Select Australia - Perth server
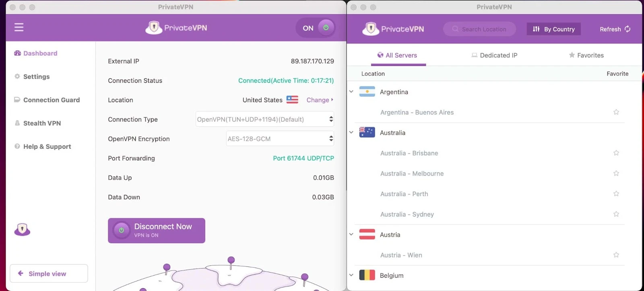The image size is (644, 291). pyautogui.click(x=405, y=194)
